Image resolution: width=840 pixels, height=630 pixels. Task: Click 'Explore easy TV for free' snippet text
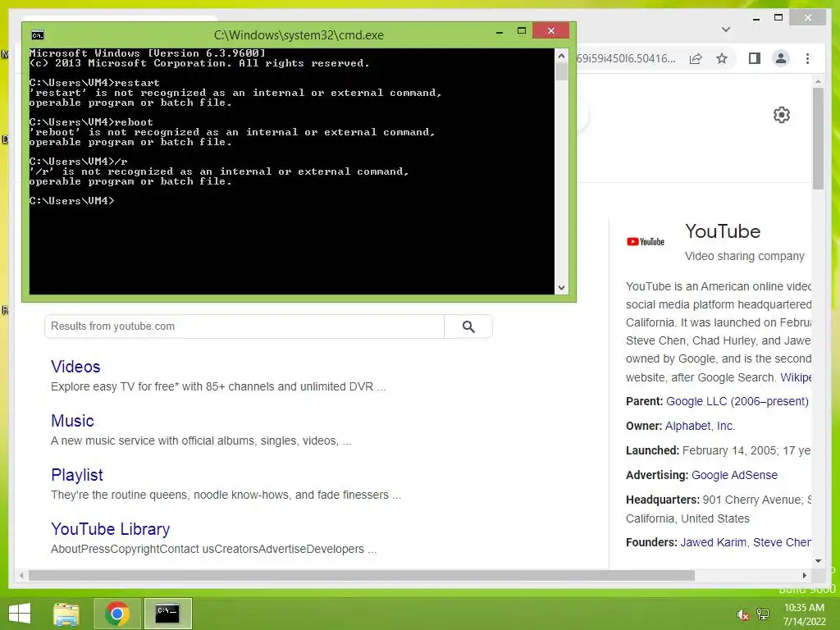tap(218, 387)
